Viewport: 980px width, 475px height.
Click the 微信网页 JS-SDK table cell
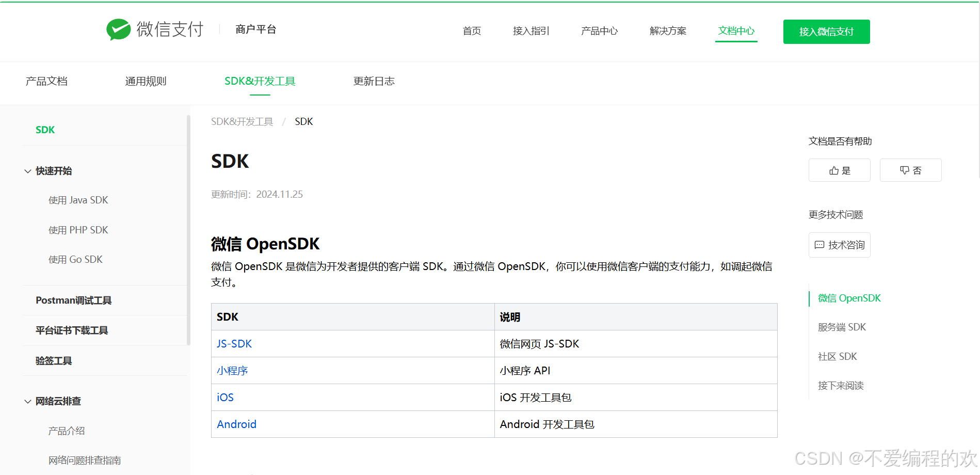pos(636,344)
